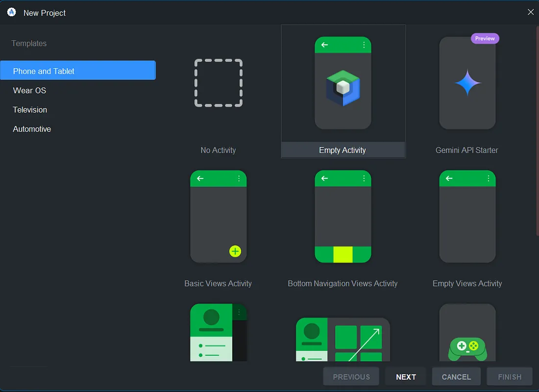This screenshot has height=392, width=539.
Task: Click the Next button
Action: click(406, 377)
